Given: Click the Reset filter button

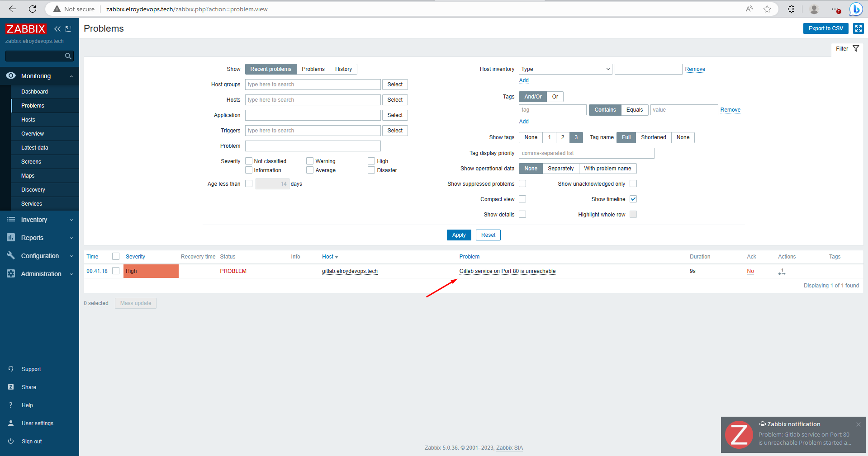Looking at the screenshot, I should tap(488, 235).
